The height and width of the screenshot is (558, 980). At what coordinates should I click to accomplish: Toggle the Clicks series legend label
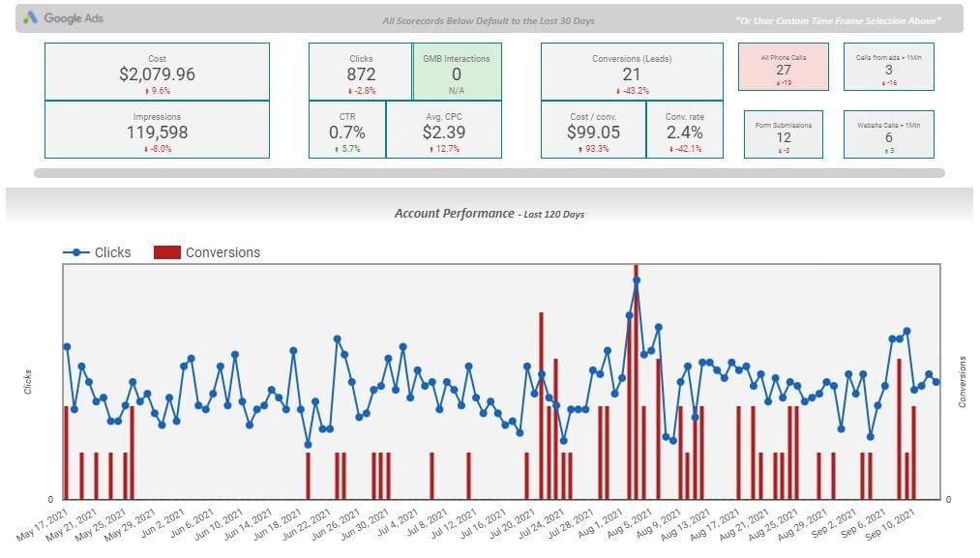tap(113, 252)
